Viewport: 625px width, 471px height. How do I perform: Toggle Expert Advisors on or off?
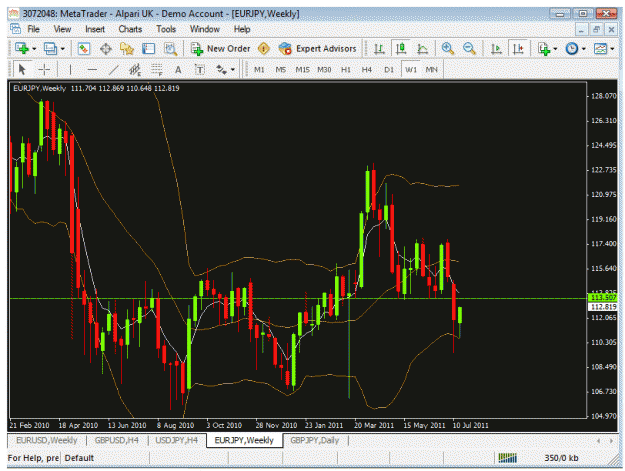(317, 49)
